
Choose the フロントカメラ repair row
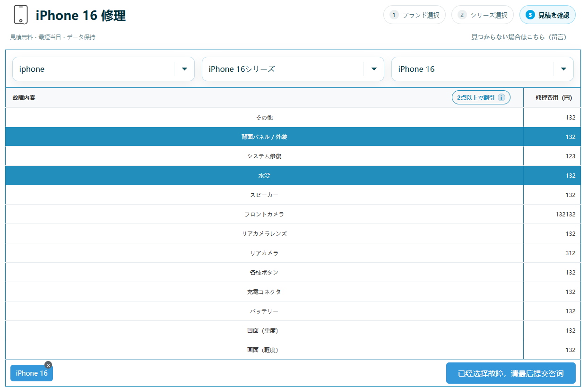[x=264, y=215]
